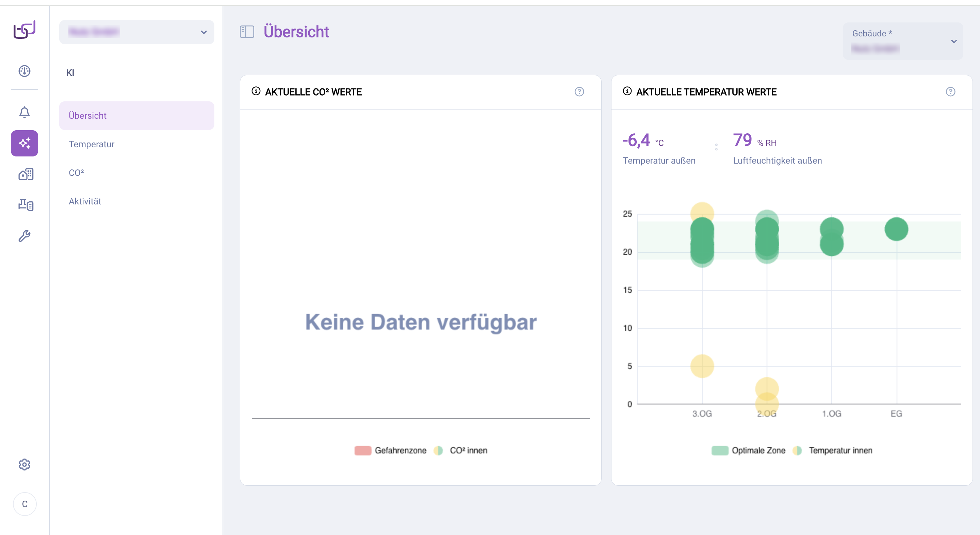Open the dashboard gauge icon in sidebar

(x=24, y=71)
